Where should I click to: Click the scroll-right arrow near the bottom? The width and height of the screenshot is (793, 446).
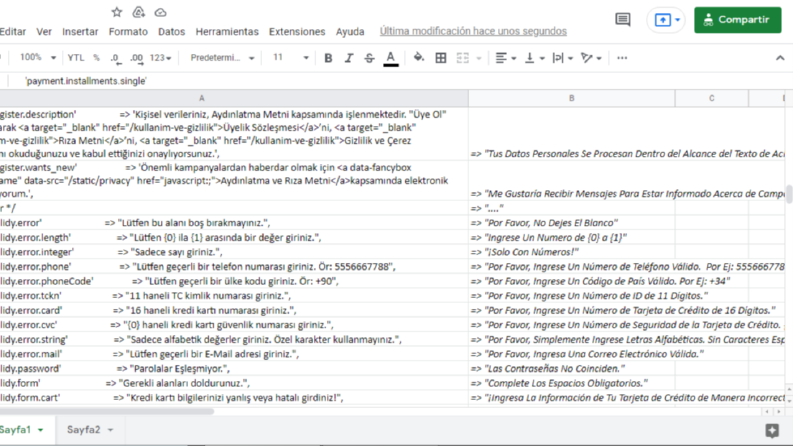pyautogui.click(x=779, y=412)
